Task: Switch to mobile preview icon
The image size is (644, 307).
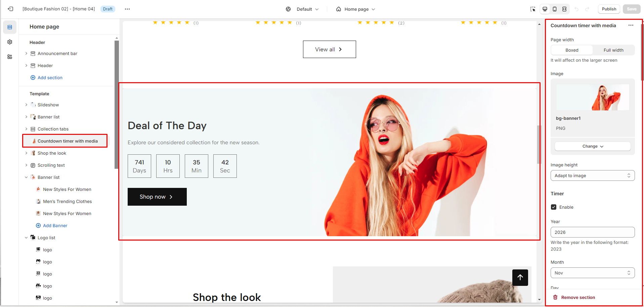Action: tap(555, 9)
